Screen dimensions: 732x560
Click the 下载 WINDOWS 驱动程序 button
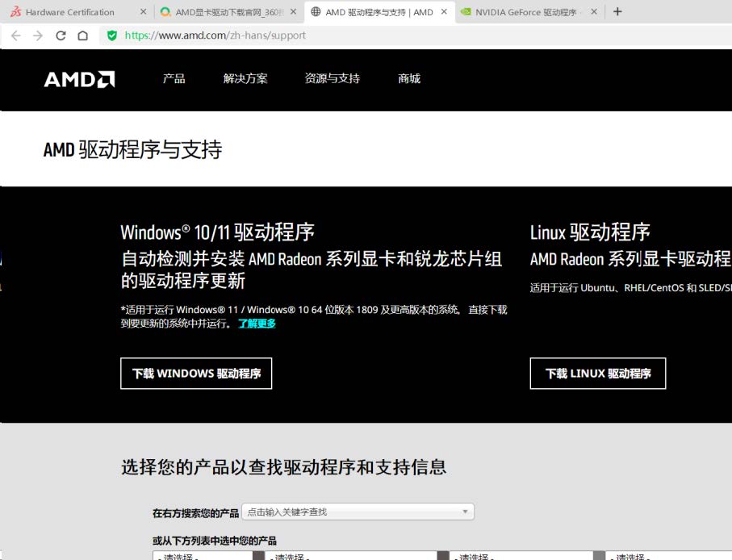click(x=196, y=374)
